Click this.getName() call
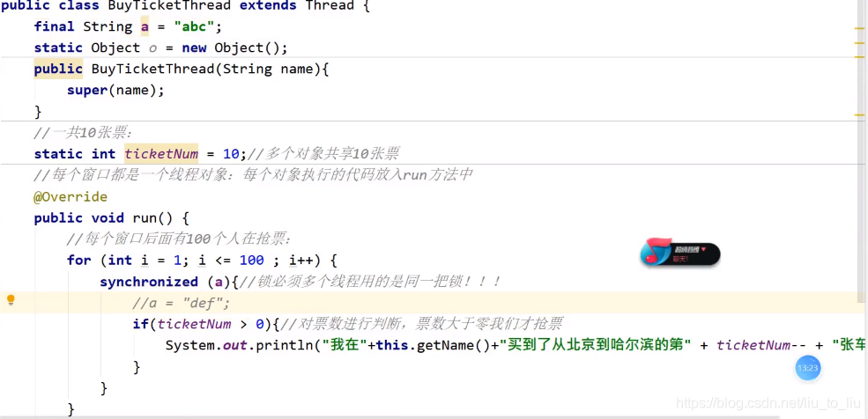Image resolution: width=868 pixels, height=419 pixels. coord(433,345)
